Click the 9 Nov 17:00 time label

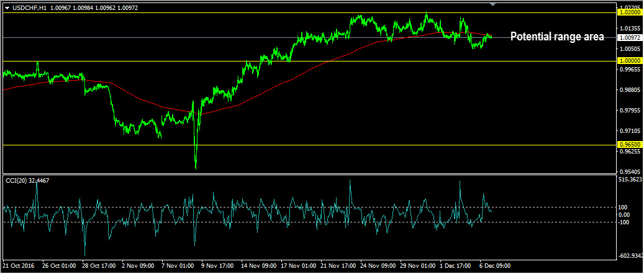click(219, 266)
